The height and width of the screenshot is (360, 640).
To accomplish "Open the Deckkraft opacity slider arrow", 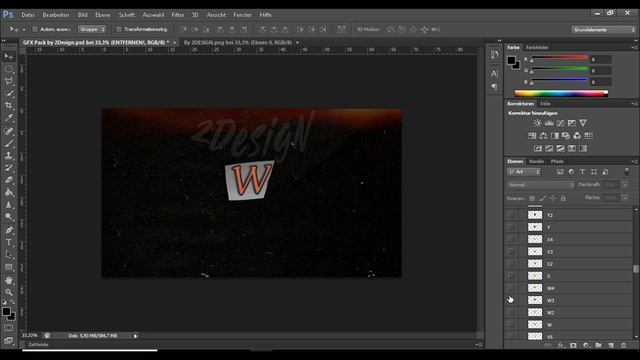I will click(625, 185).
